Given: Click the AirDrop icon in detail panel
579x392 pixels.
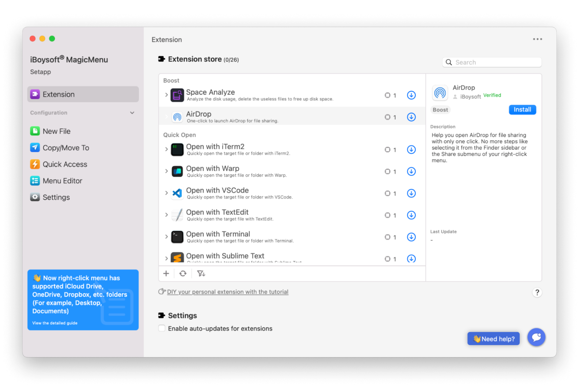Looking at the screenshot, I should tap(440, 93).
